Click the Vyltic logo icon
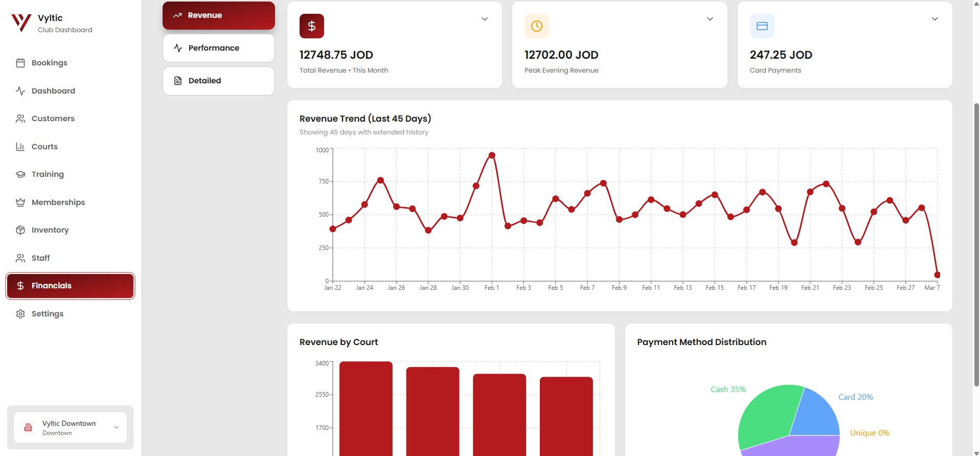Screen dimensions: 980x456 pos(21,23)
